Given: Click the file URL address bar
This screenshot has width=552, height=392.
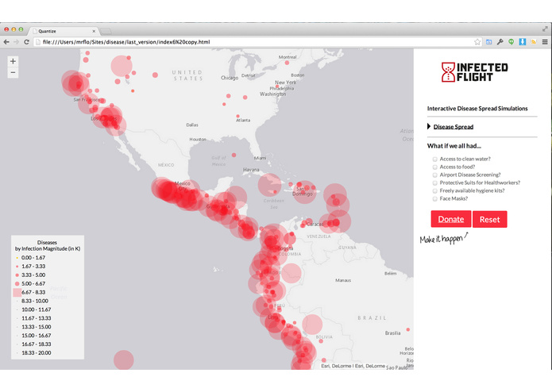Looking at the screenshot, I should click(253, 42).
